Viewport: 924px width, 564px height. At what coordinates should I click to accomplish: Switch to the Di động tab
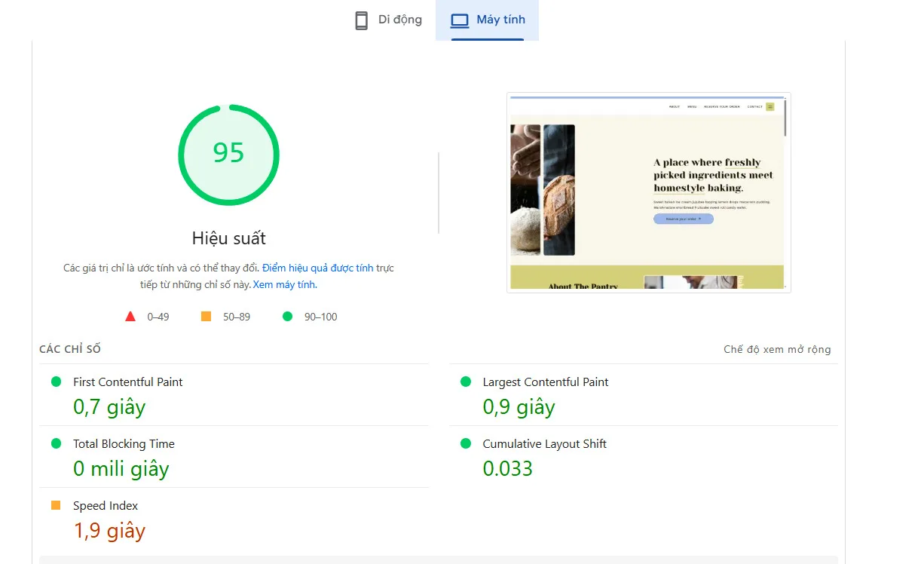point(387,20)
